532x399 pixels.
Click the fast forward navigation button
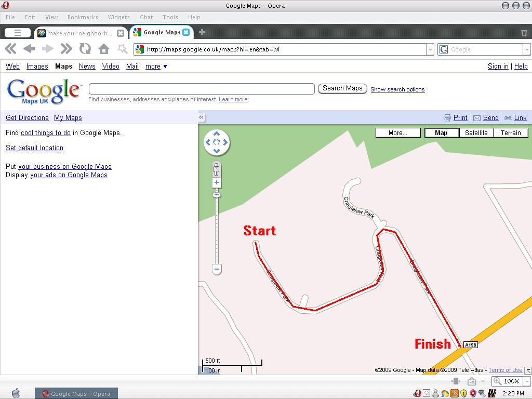coord(66,49)
